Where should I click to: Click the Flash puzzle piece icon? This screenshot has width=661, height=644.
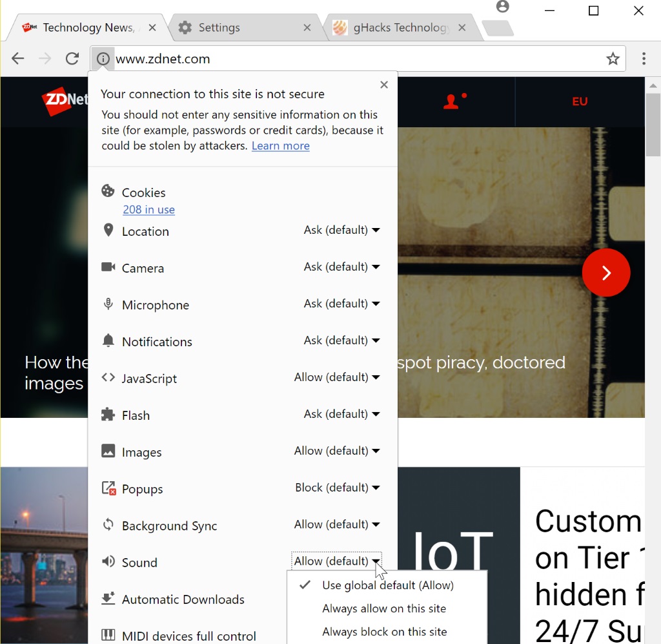(108, 414)
